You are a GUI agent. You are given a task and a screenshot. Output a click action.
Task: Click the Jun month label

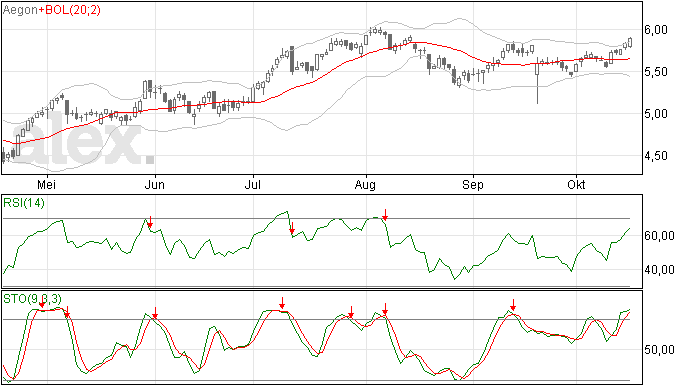[x=154, y=184]
